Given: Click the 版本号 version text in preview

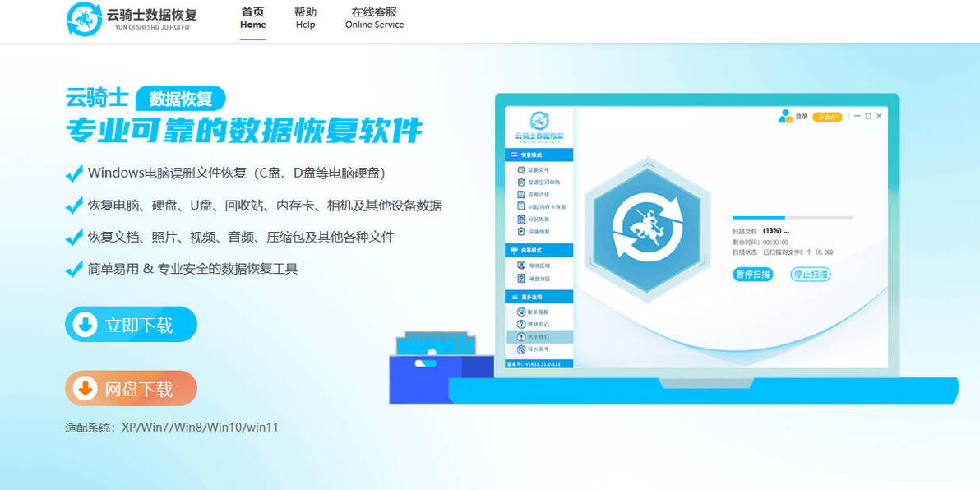Looking at the screenshot, I should tap(533, 363).
